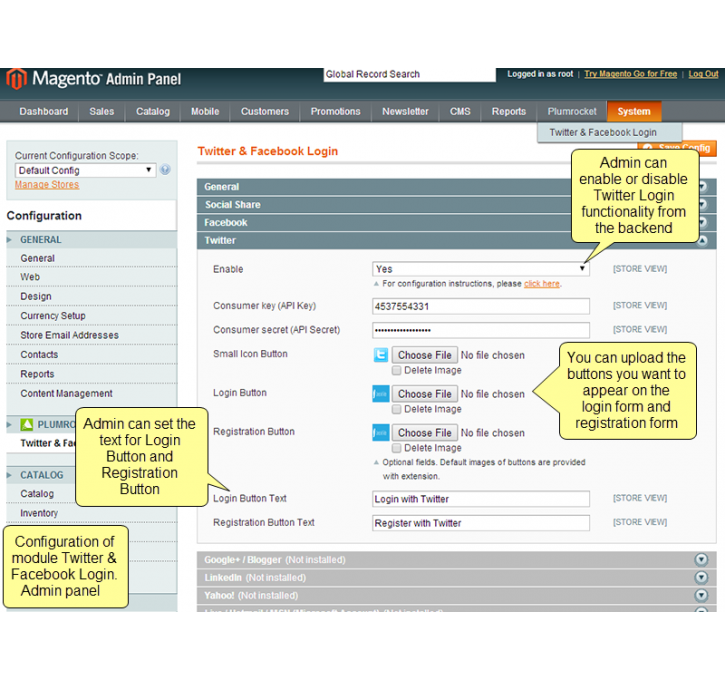Expand the General section header

pyautogui.click(x=456, y=187)
